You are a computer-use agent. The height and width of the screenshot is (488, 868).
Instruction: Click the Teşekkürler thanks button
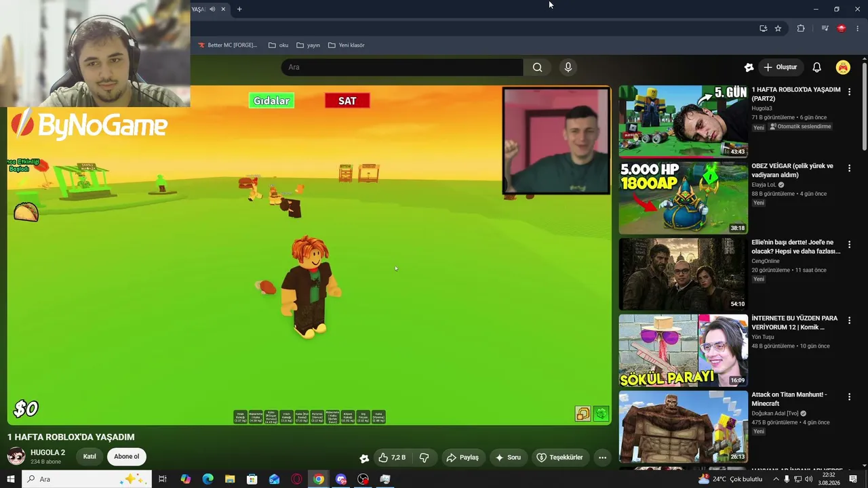point(560,457)
